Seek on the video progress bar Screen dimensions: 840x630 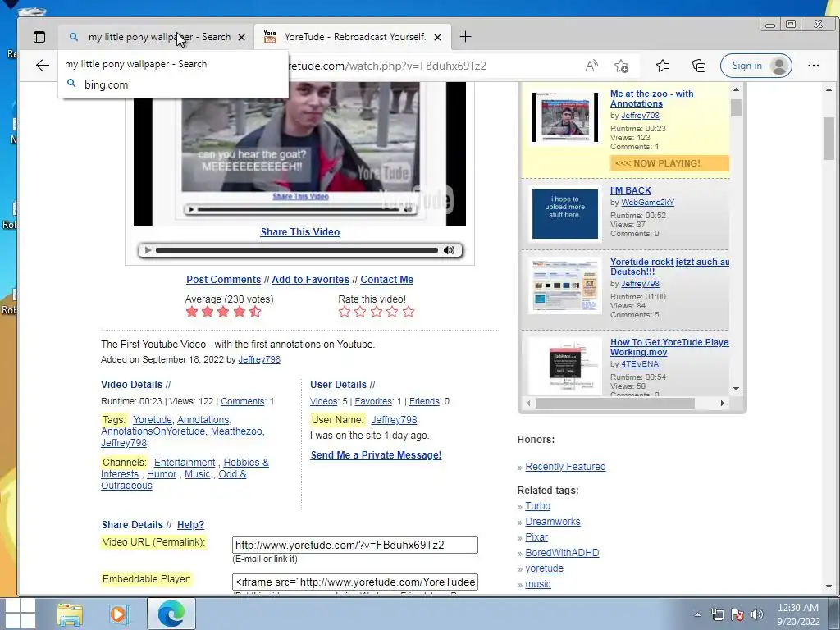tap(296, 250)
